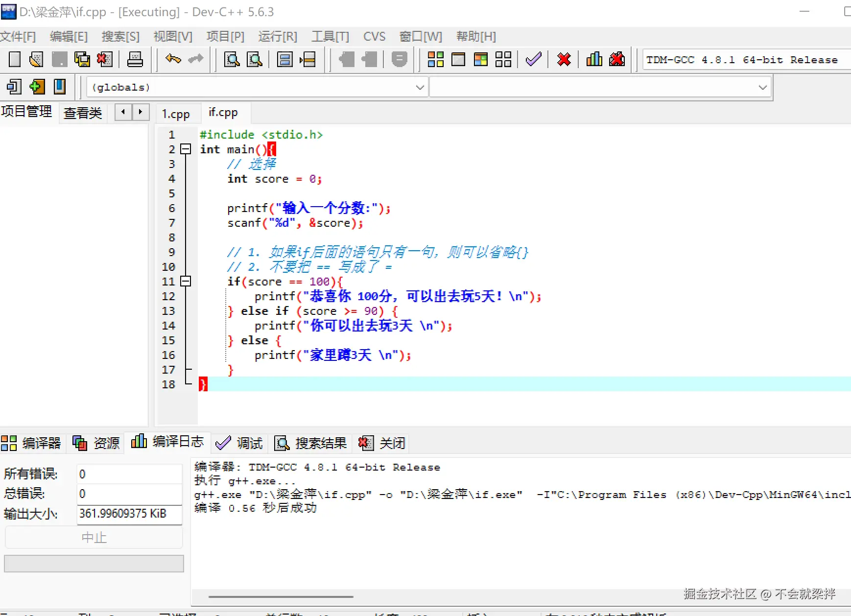
Task: Toggle comment on selection
Action: click(x=400, y=59)
